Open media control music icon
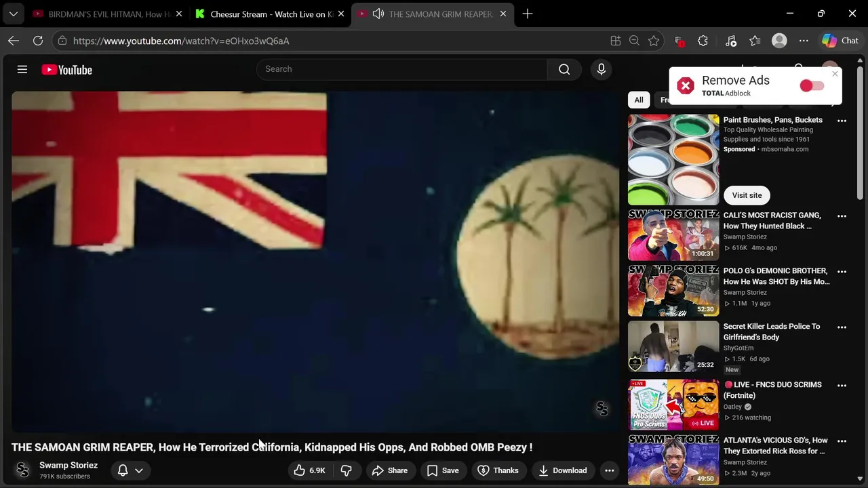868x488 pixels. tap(730, 41)
